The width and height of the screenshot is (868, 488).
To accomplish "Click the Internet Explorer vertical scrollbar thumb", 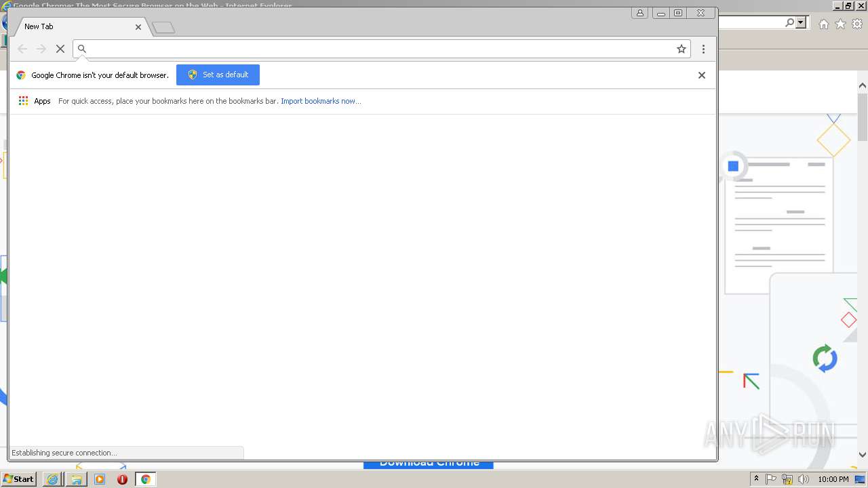I will pos(863,117).
